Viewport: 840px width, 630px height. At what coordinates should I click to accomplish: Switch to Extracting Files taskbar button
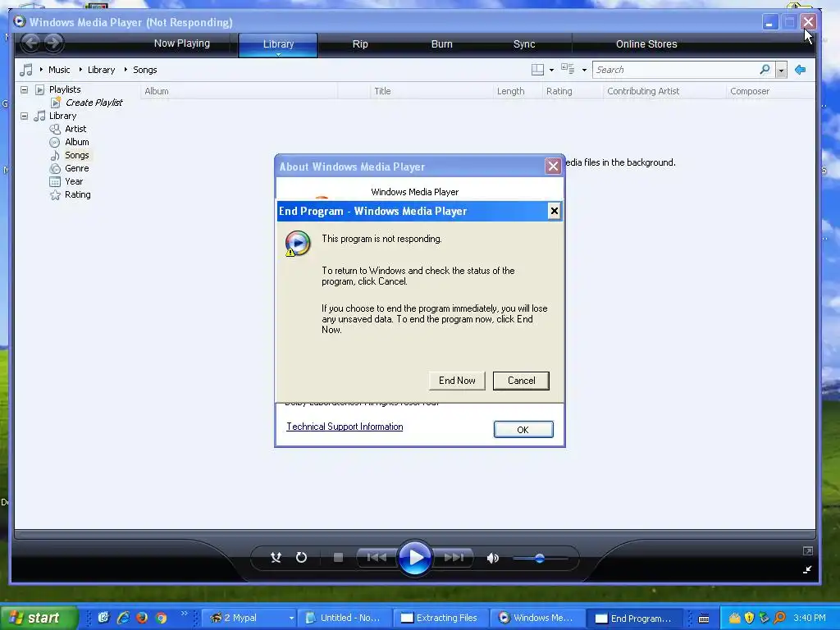pos(441,618)
